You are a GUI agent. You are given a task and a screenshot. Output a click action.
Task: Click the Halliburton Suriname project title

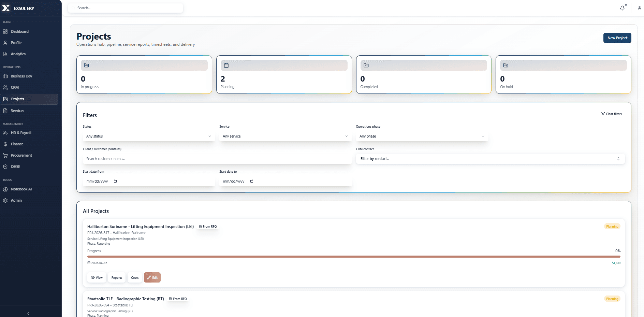[x=141, y=227]
